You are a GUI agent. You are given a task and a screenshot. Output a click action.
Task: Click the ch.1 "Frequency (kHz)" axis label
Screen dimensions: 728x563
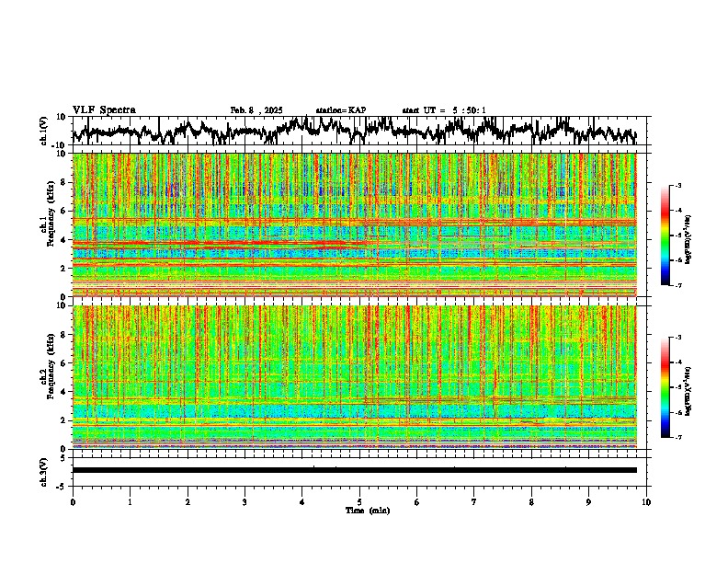(x=50, y=214)
